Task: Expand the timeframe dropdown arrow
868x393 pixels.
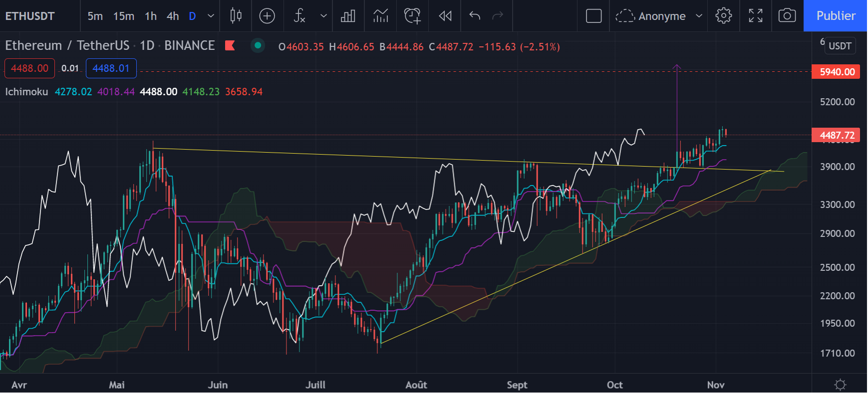Action: (211, 16)
